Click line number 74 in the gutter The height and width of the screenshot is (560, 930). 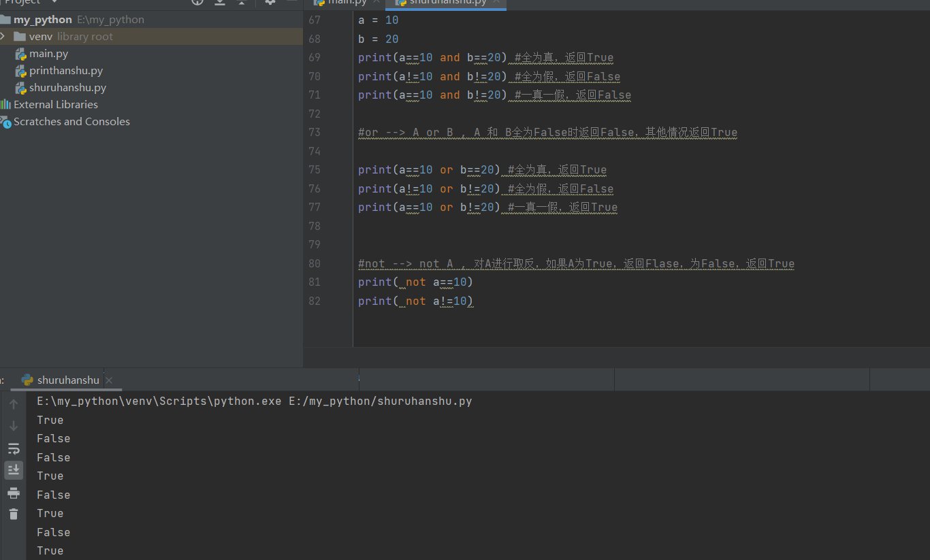314,151
